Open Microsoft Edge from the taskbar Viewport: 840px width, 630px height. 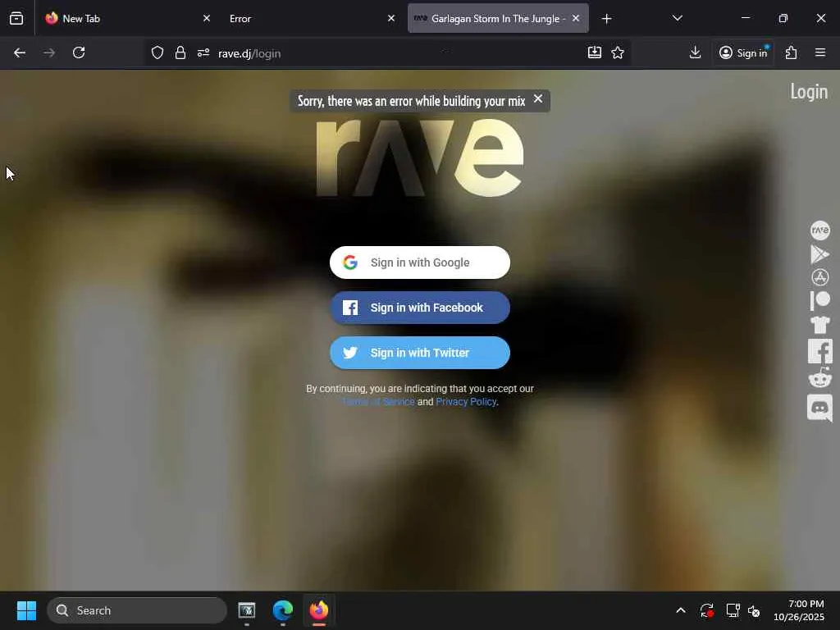(x=282, y=610)
